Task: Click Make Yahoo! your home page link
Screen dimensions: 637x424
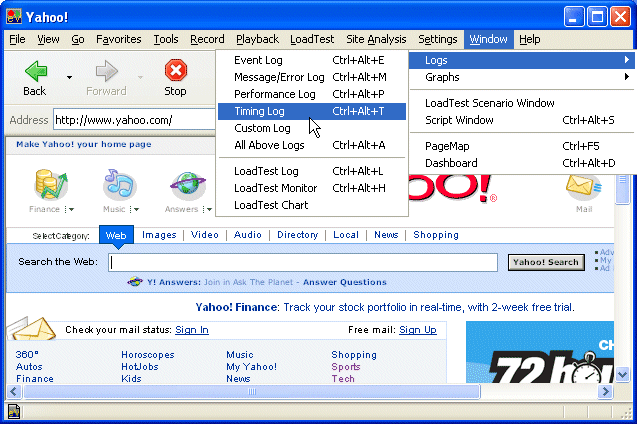Action: point(84,144)
